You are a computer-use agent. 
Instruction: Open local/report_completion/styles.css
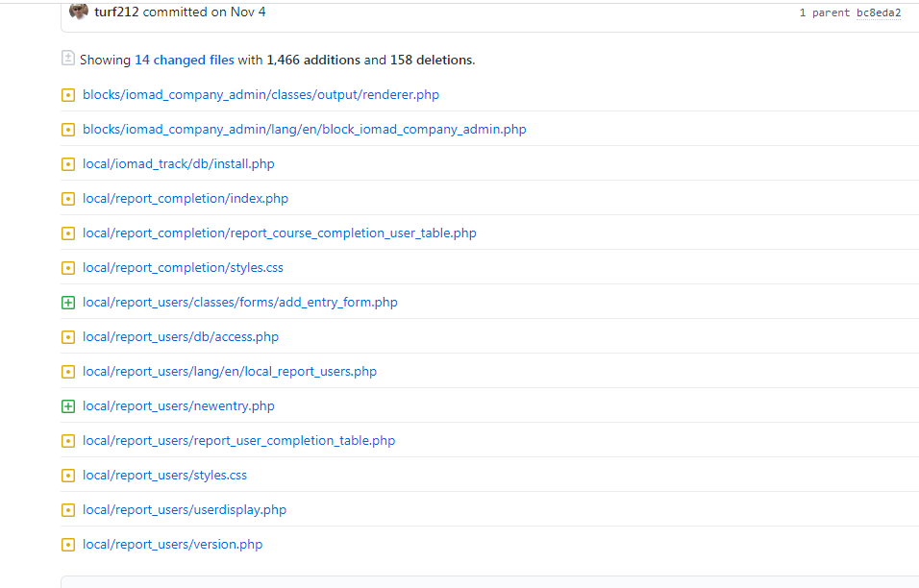[183, 268]
